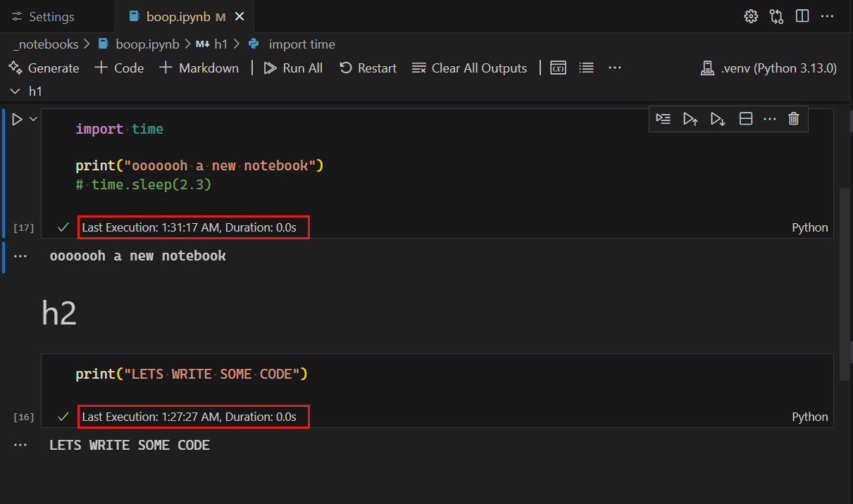The height and width of the screenshot is (504, 853).
Task: Delete the cell with trash icon
Action: pyautogui.click(x=794, y=119)
